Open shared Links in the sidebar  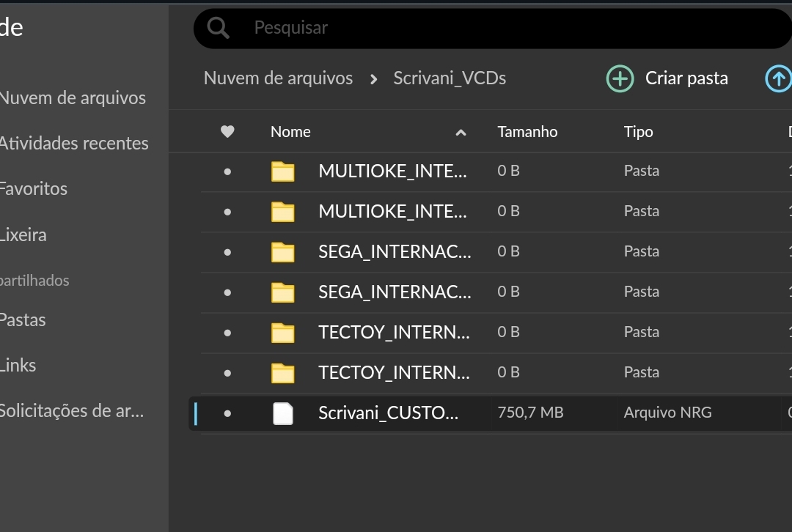point(18,366)
